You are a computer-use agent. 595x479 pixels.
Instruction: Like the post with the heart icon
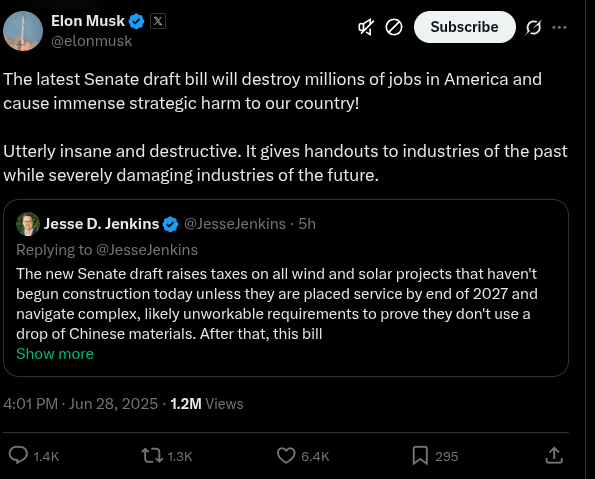pos(286,455)
